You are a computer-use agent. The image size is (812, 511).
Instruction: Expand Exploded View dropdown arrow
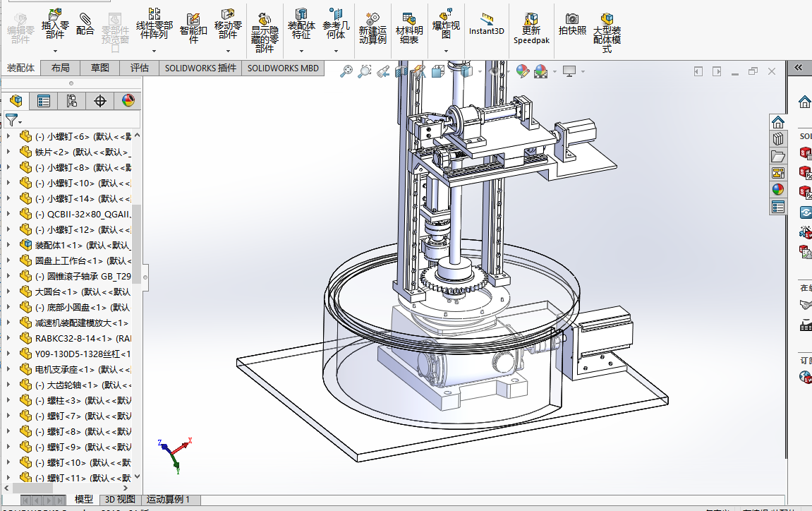[x=446, y=51]
